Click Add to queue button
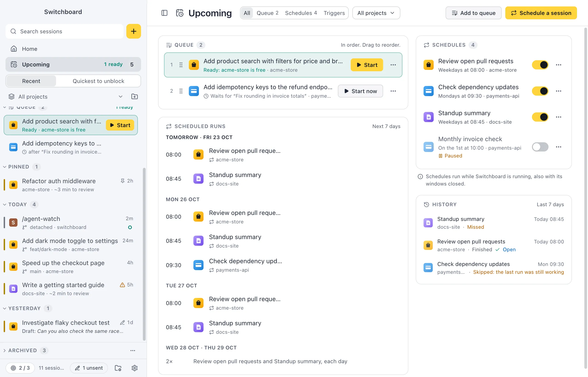588x377 pixels. (x=473, y=13)
